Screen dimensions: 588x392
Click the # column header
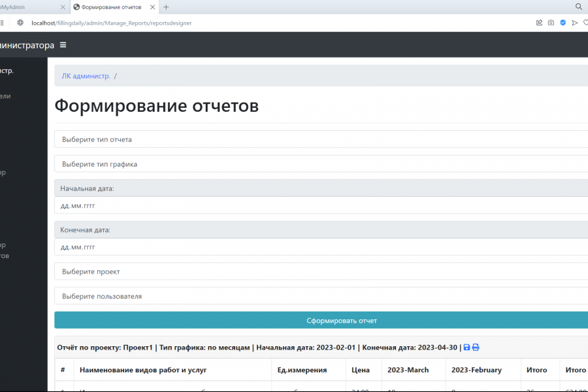[63, 370]
